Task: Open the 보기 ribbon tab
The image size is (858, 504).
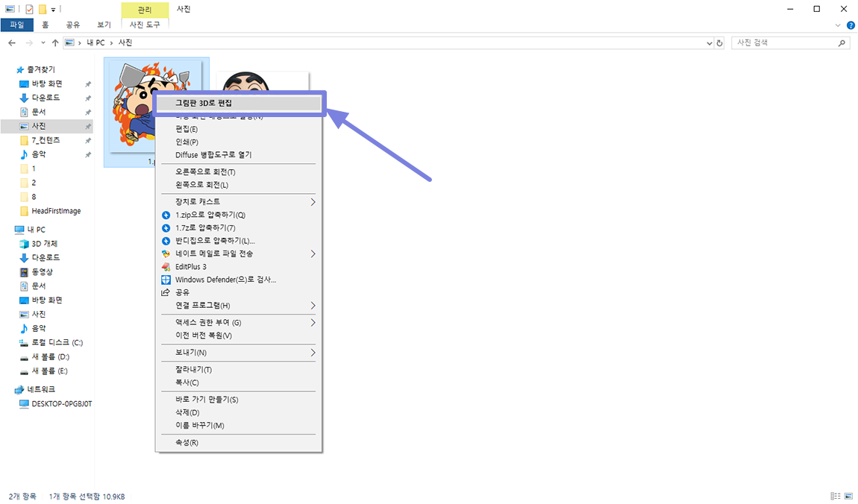Action: [x=104, y=25]
